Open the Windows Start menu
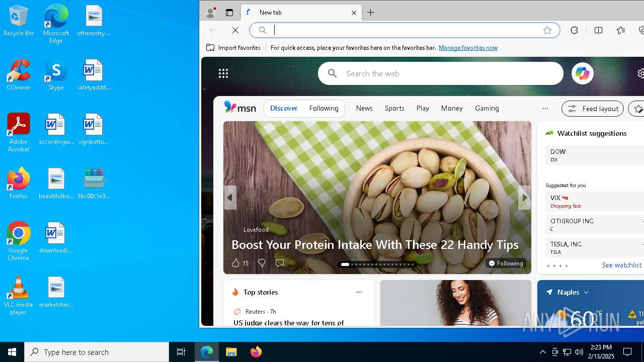Image resolution: width=644 pixels, height=362 pixels. click(x=12, y=352)
